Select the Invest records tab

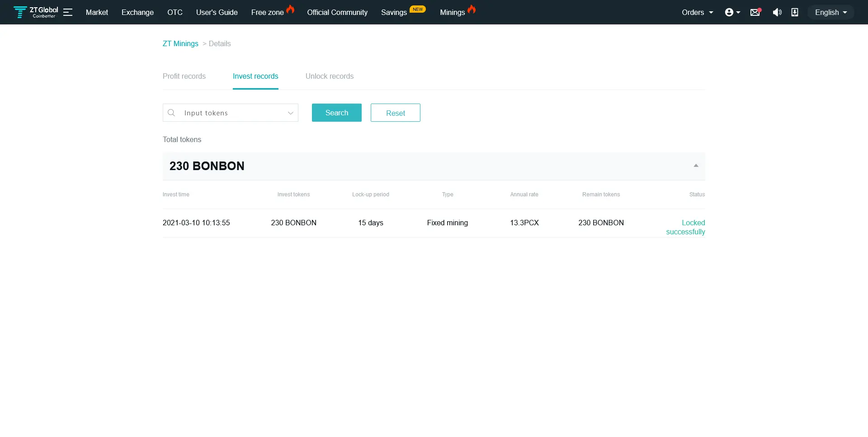pos(255,76)
